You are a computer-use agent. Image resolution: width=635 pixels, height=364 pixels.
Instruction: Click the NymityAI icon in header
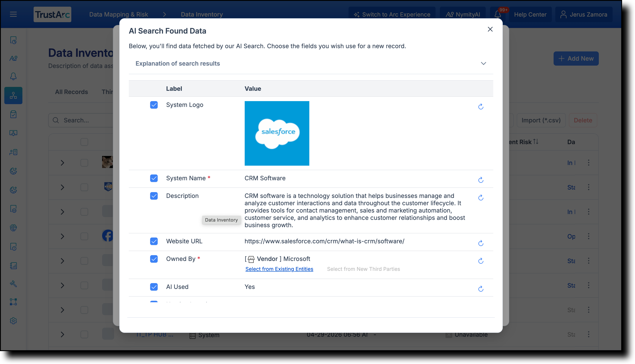(x=450, y=14)
